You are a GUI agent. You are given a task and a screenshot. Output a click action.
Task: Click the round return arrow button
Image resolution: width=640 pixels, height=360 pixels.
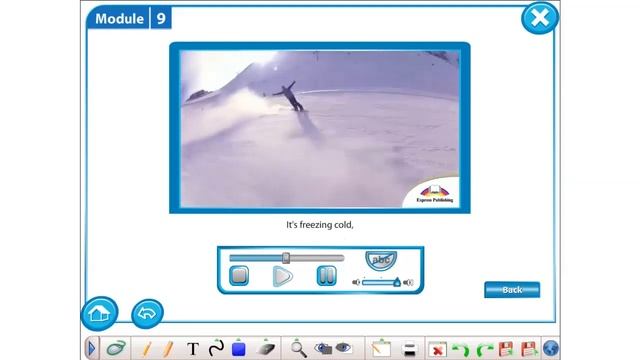(147, 313)
